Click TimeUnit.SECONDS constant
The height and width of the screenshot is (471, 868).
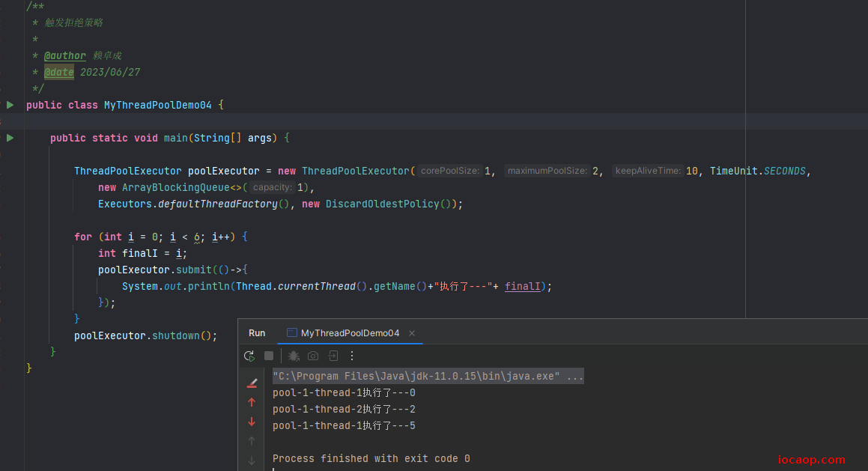pyautogui.click(x=758, y=171)
